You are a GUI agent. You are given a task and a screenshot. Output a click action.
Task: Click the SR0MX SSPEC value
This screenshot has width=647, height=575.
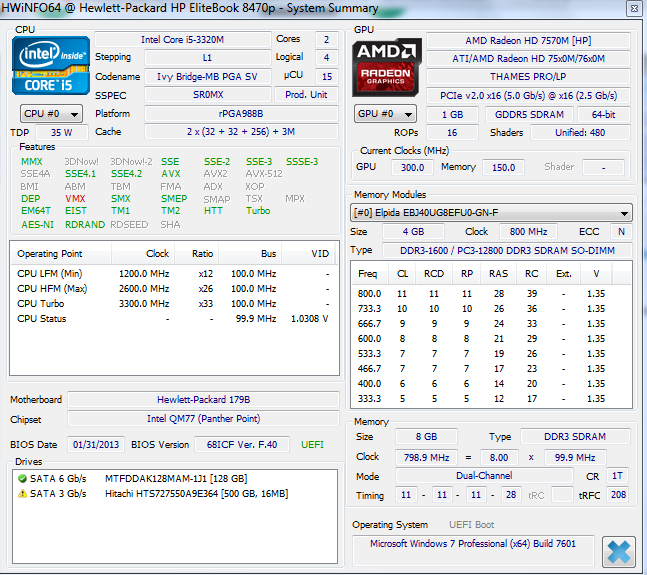pyautogui.click(x=208, y=95)
